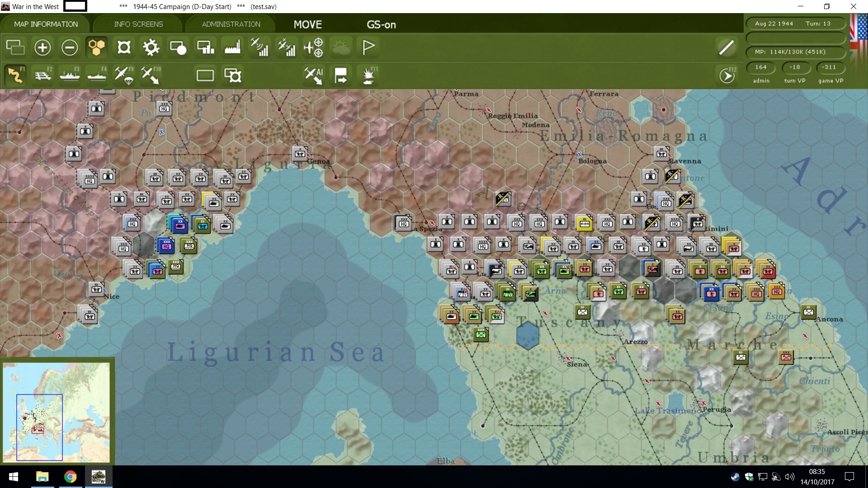Click the Perugia city label
Screen dimensions: 868x488
tap(717, 409)
